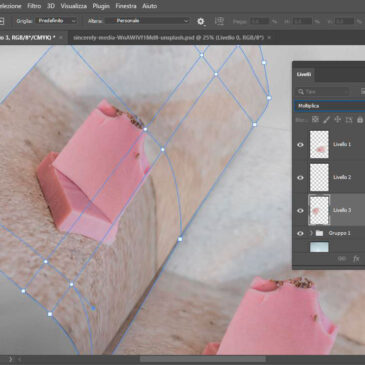
Task: Hide Gruppo 1 with its eye icon
Action: click(300, 233)
